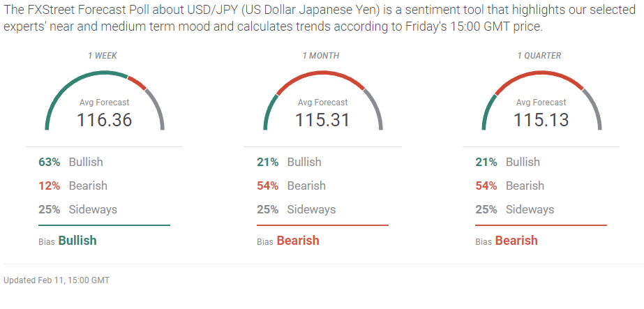Click the 1 Week gauge arc
The image size is (644, 309).
tap(105, 72)
